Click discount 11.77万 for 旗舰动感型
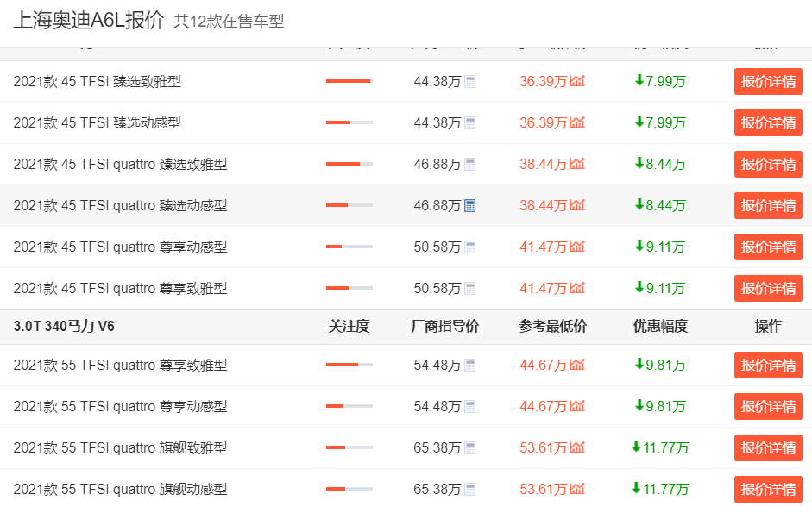The image size is (812, 519). tap(660, 490)
